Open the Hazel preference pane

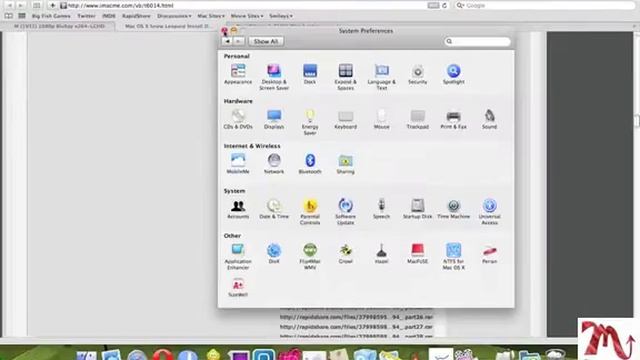(382, 253)
